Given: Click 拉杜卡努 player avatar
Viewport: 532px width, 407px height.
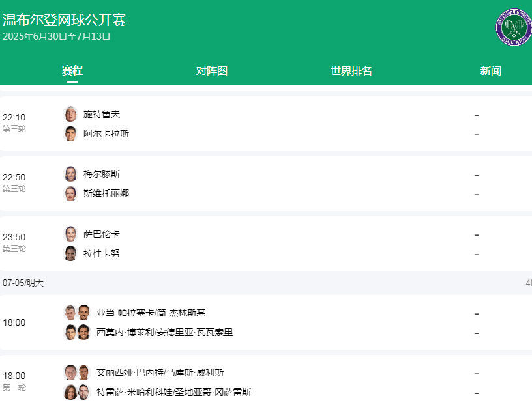Looking at the screenshot, I should coord(70,253).
